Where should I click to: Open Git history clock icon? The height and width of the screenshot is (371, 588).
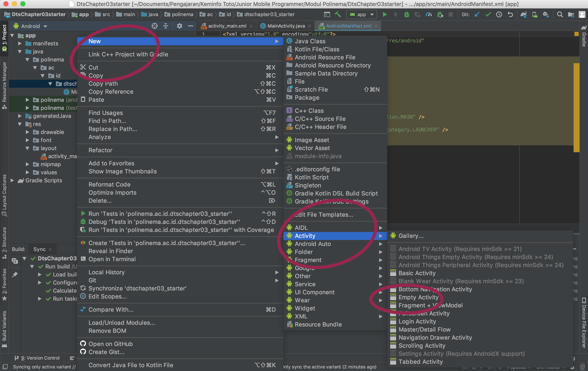point(499,15)
